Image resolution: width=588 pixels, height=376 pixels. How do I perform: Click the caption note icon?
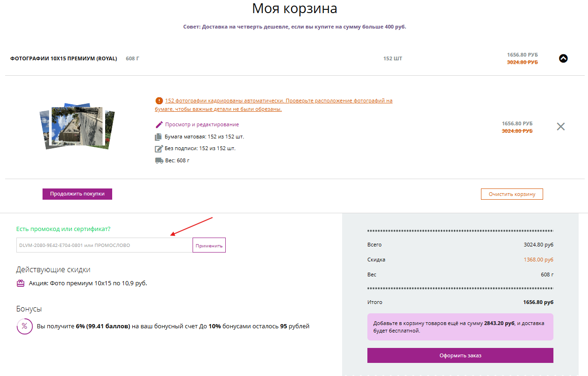(x=159, y=149)
